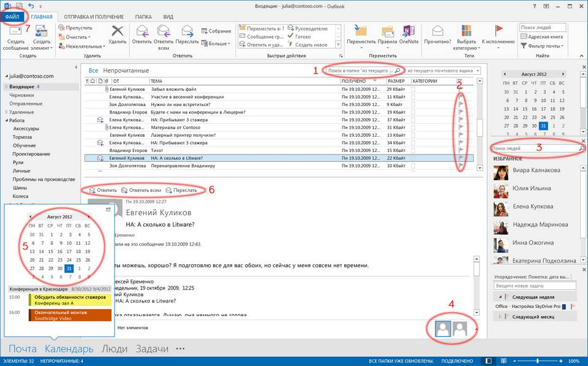Click the Follow up red flag icon
The image size is (588, 366).
(x=499, y=31)
